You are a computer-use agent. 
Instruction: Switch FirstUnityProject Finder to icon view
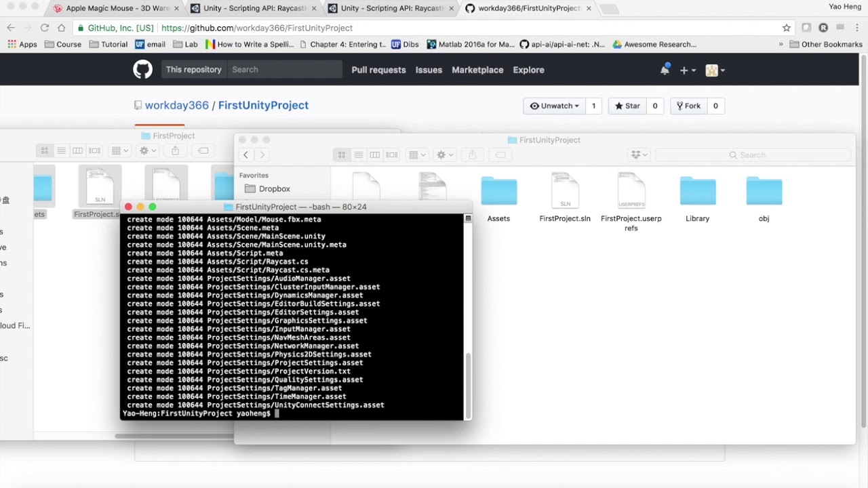click(x=342, y=155)
